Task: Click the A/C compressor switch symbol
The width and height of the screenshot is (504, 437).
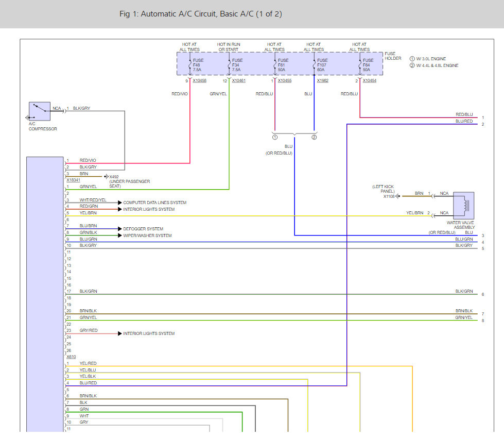Action: click(40, 111)
